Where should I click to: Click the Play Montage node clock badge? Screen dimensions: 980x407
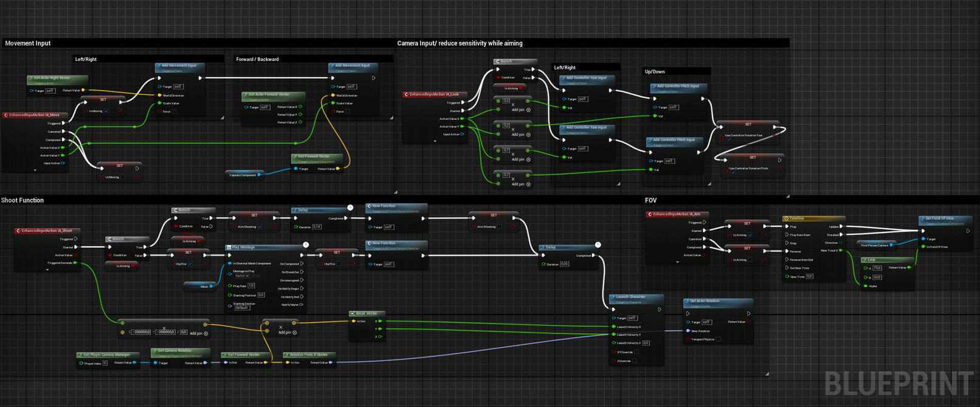pos(306,245)
